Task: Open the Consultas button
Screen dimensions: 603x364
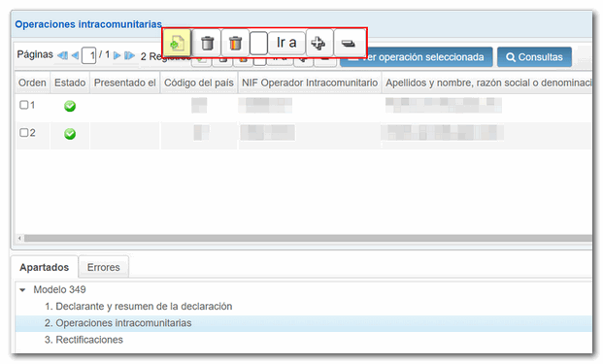Action: (x=534, y=57)
